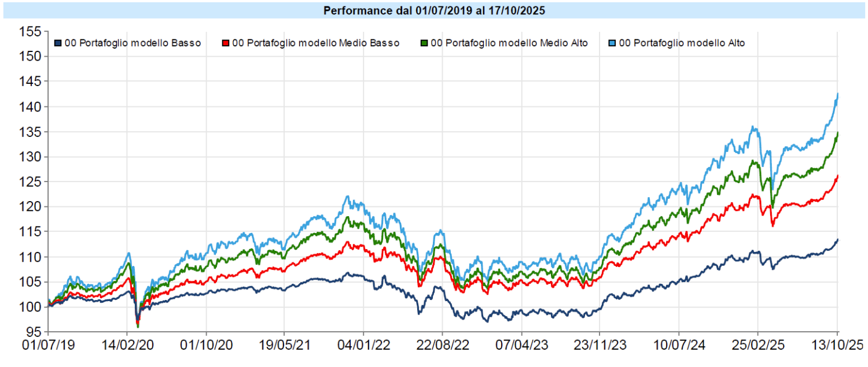This screenshot has height=367, width=868.
Task: Select the 'Portafoglio modello Basso' legend label
Action: (x=133, y=43)
